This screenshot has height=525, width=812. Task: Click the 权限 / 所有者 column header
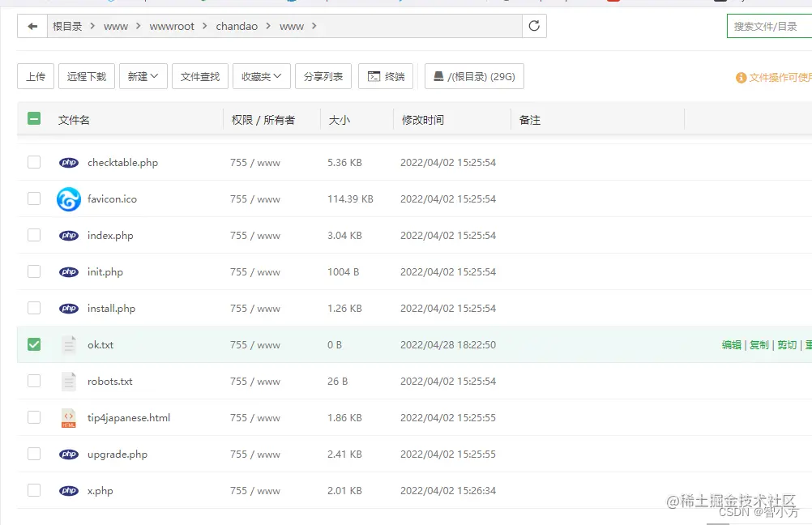[x=263, y=120]
